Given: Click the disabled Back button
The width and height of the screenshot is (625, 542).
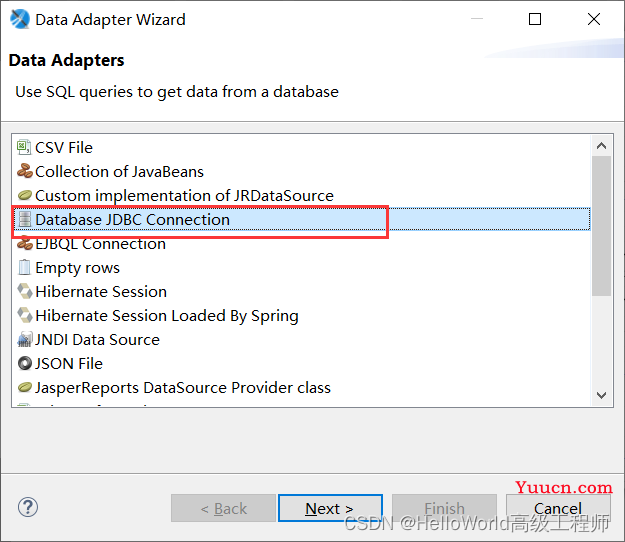Looking at the screenshot, I should click(223, 508).
